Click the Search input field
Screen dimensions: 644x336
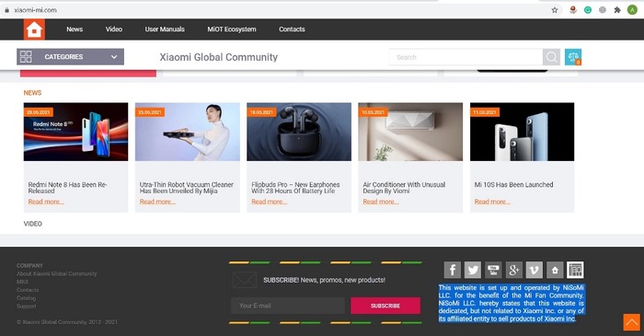coord(466,57)
